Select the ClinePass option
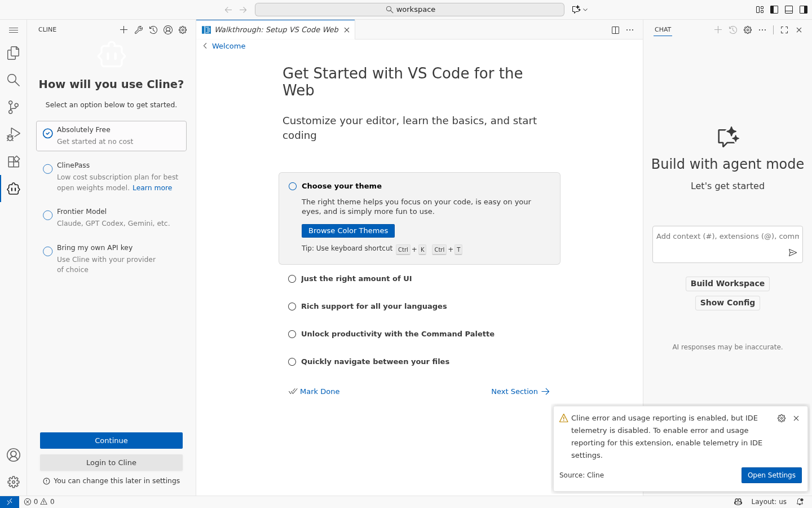This screenshot has height=508, width=812. (x=111, y=177)
